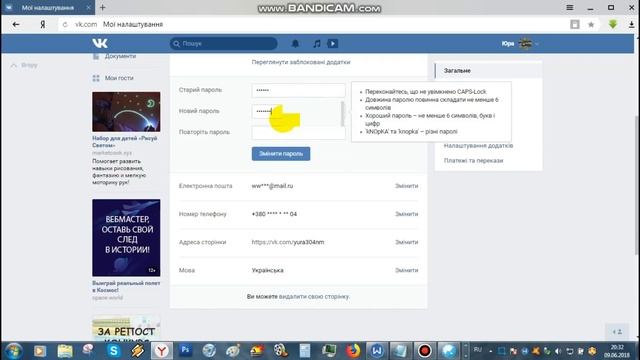Focus the Старий пароль field
Image resolution: width=640 pixels, height=360 pixels.
point(298,90)
